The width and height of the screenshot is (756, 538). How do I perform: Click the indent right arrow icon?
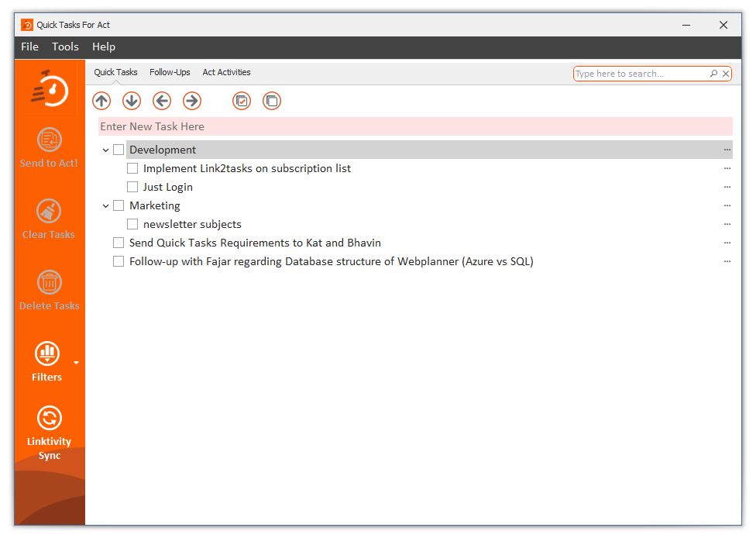point(192,101)
